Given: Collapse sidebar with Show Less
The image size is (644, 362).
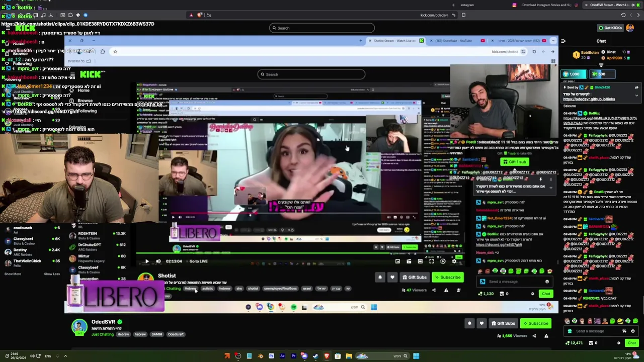Looking at the screenshot, I should pyautogui.click(x=52, y=274).
